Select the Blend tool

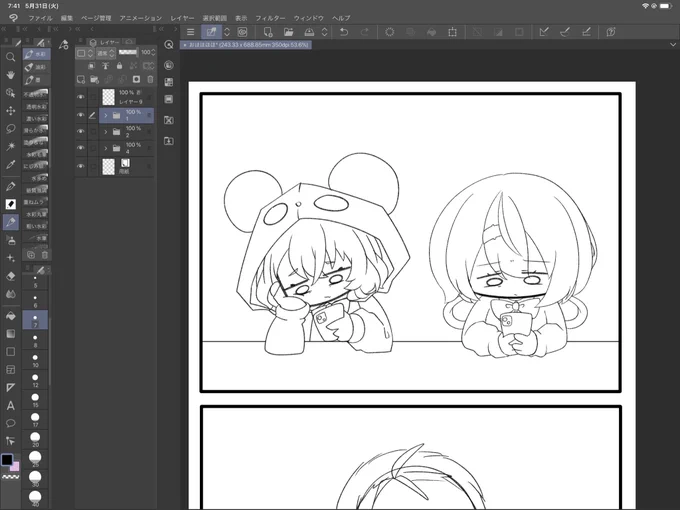10,294
